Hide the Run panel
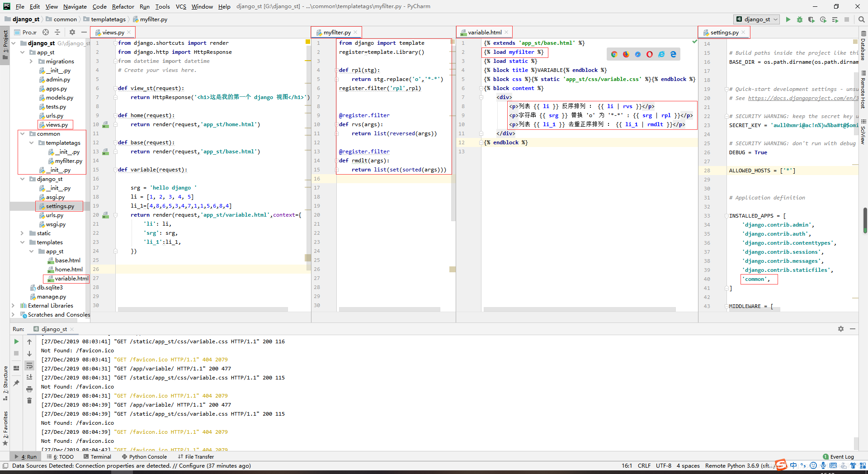Viewport: 868px width, 474px height. tap(853, 329)
